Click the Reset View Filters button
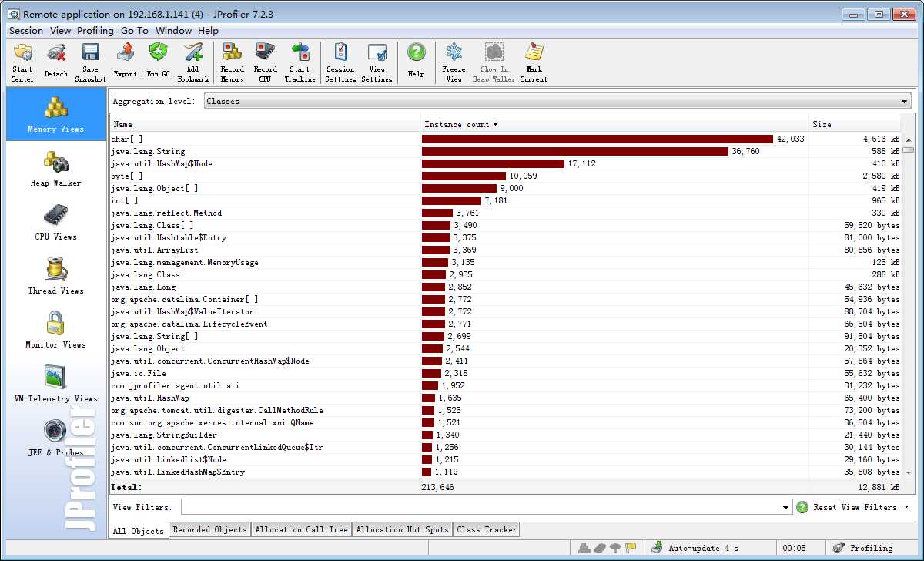 pos(855,507)
